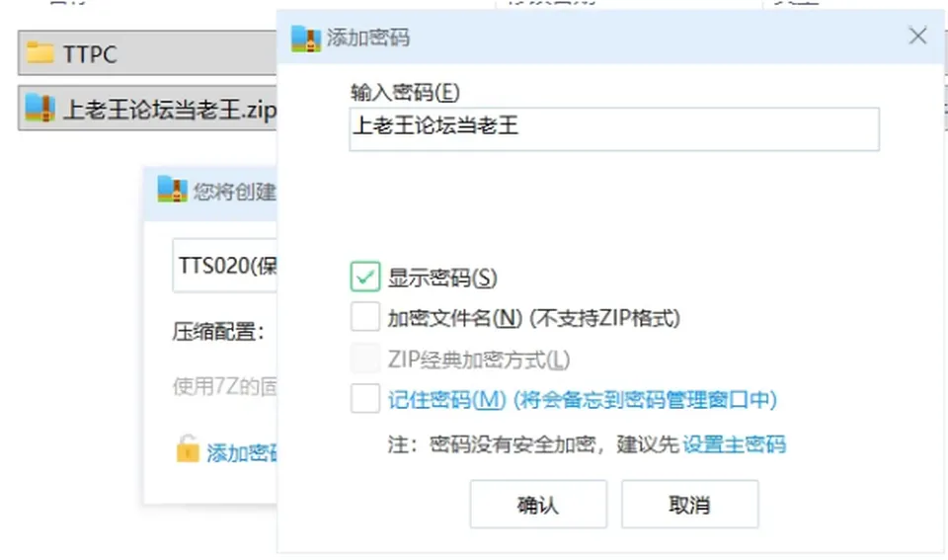Click the 输入密码 password input field
Viewport: 948px width, 560px height.
[613, 128]
